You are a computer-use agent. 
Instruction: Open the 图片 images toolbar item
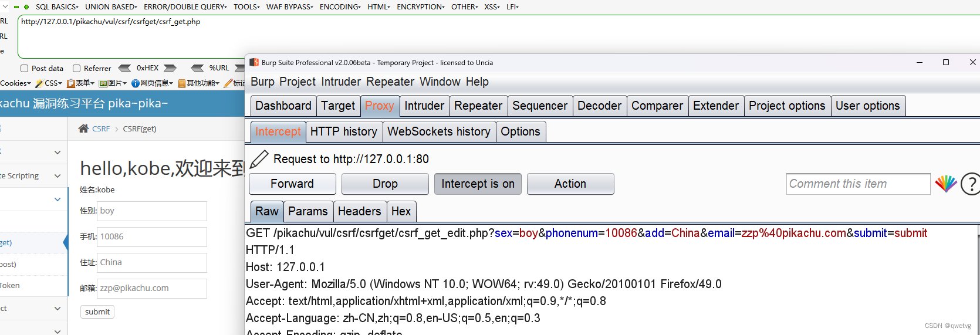pos(112,83)
